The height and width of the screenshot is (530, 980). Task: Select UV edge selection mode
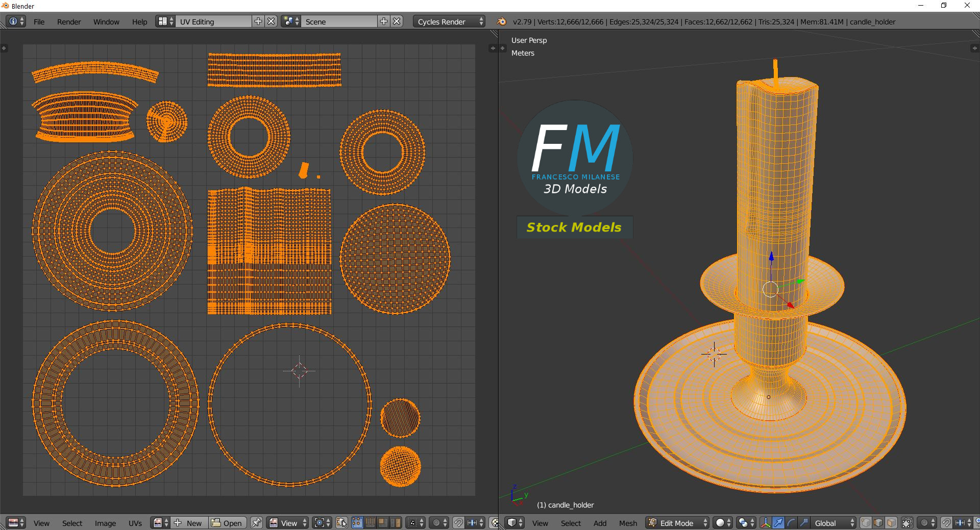[370, 523]
